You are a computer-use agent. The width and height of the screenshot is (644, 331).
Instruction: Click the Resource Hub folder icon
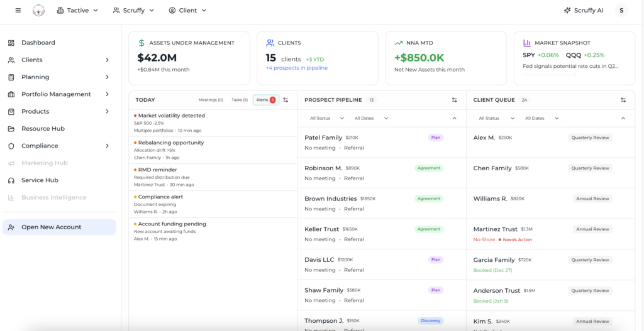point(11,129)
